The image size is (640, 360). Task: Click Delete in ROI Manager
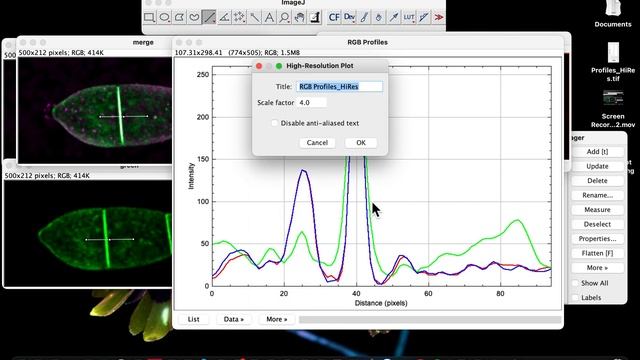[x=597, y=180]
